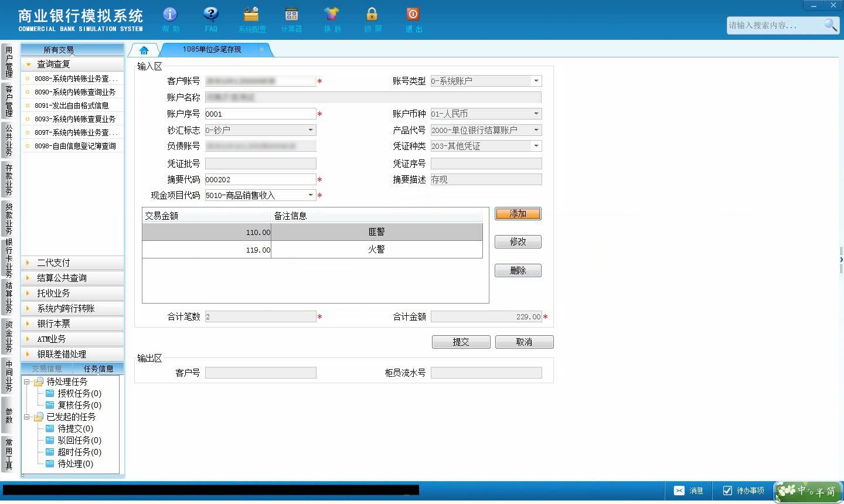This screenshot has width=844, height=504.
Task: Close the 1085单位多笔存现 tab
Action: point(261,50)
